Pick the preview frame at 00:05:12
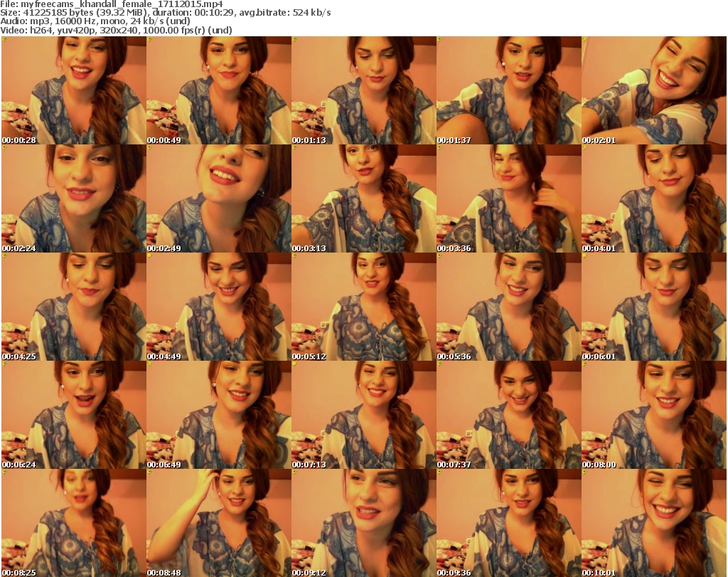This screenshot has height=577, width=728. click(364, 307)
